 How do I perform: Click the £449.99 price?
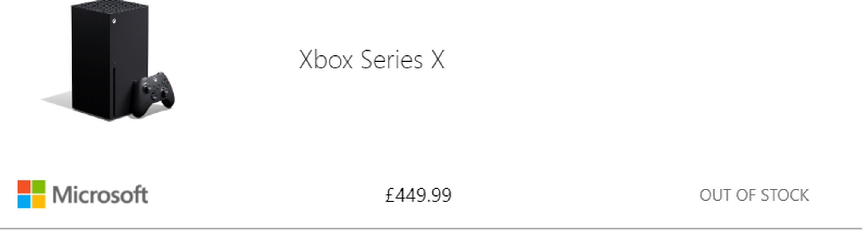pos(418,195)
